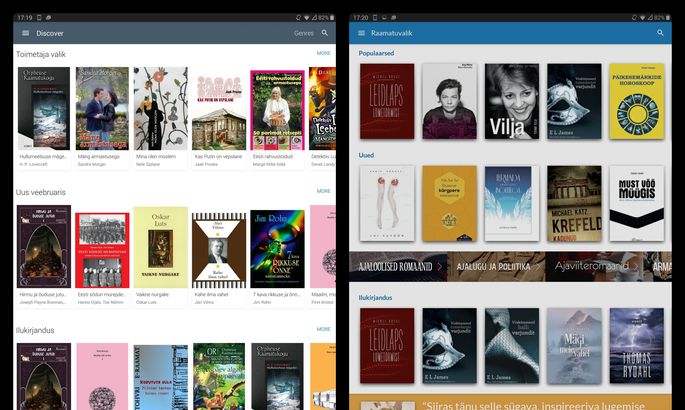Open Eesti sõduri murepäevad red cover

[102, 250]
